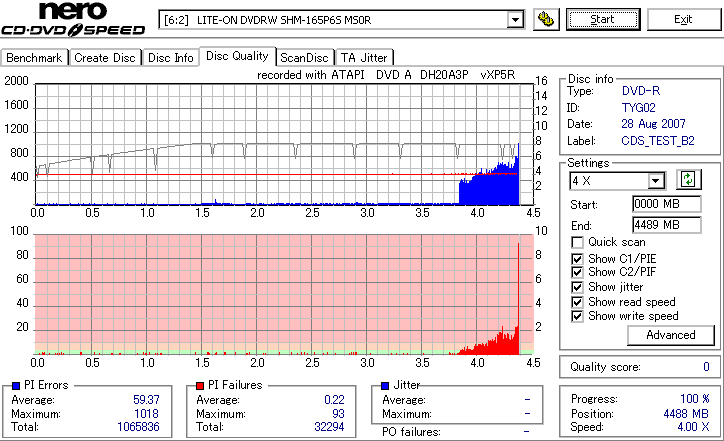The height and width of the screenshot is (441, 724).
Task: Open the Create Disc tab
Action: (x=105, y=58)
